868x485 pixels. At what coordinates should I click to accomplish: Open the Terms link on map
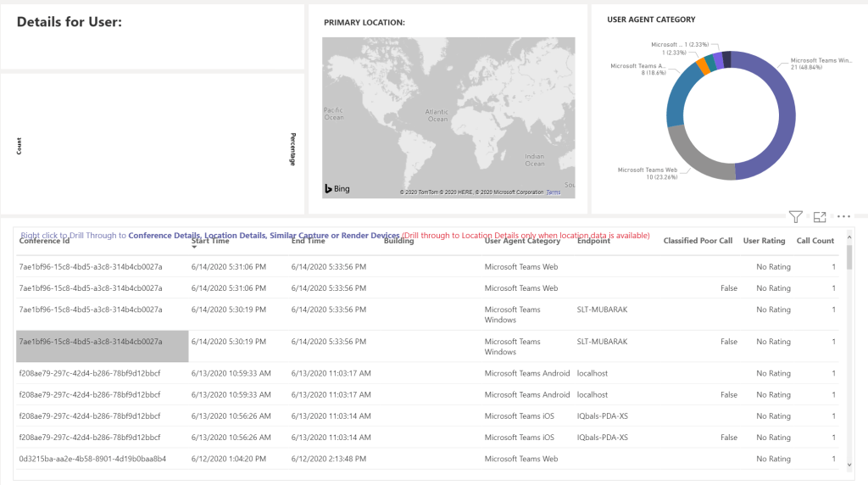[x=553, y=192]
